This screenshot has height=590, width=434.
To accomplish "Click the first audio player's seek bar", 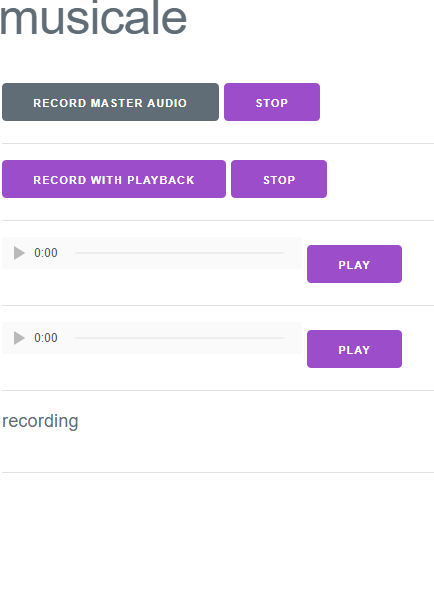I will click(x=180, y=253).
